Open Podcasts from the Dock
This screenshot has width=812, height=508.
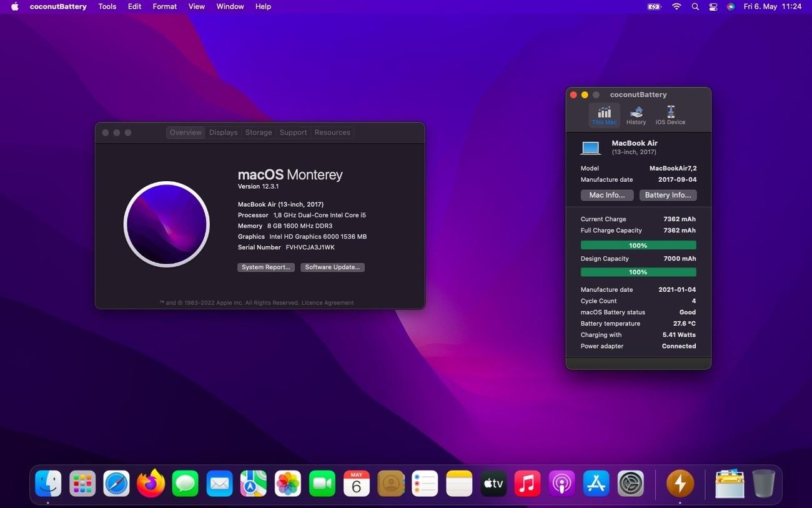click(x=562, y=484)
